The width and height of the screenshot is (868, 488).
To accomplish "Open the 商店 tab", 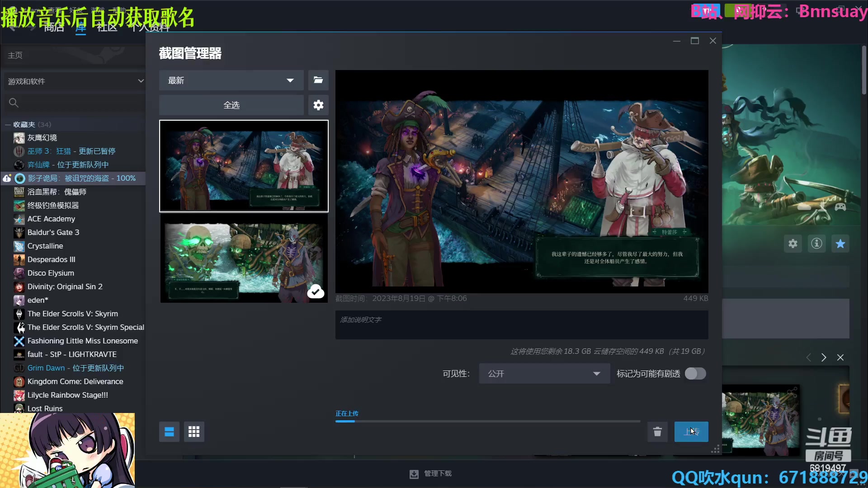I will pyautogui.click(x=54, y=27).
